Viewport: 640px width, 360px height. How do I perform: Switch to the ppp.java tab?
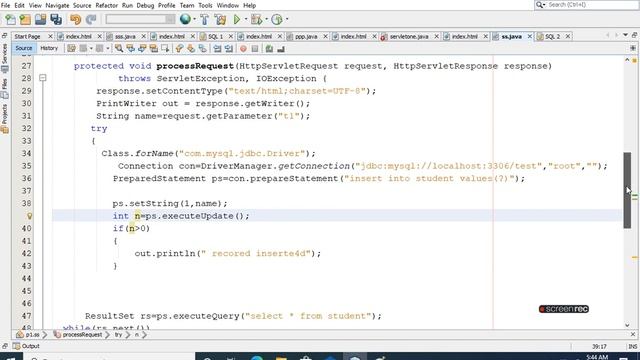(306, 36)
